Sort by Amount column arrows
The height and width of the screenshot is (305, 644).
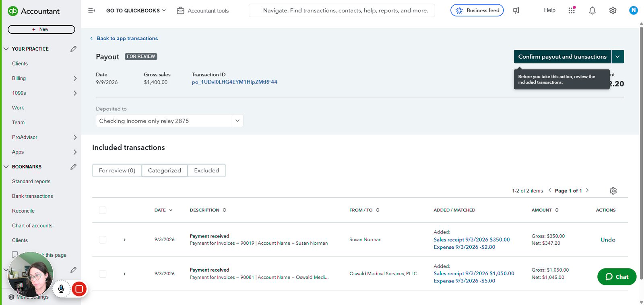[x=557, y=210]
